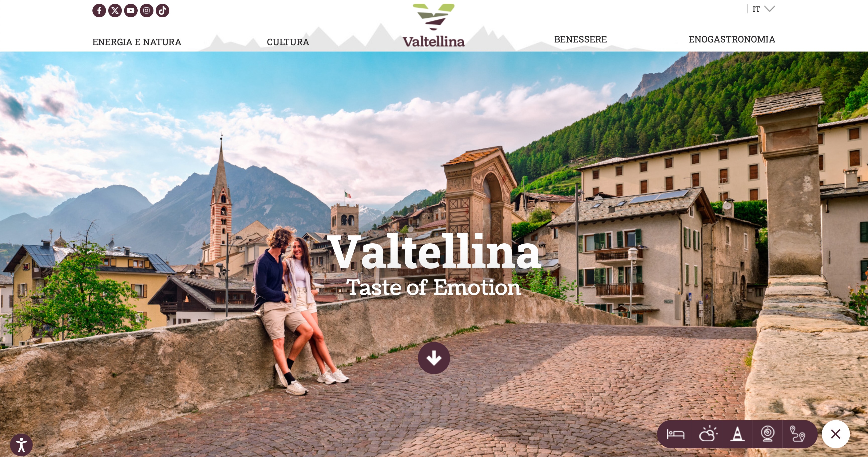The height and width of the screenshot is (457, 868).
Task: Open the Instagram profile icon
Action: coord(147,11)
